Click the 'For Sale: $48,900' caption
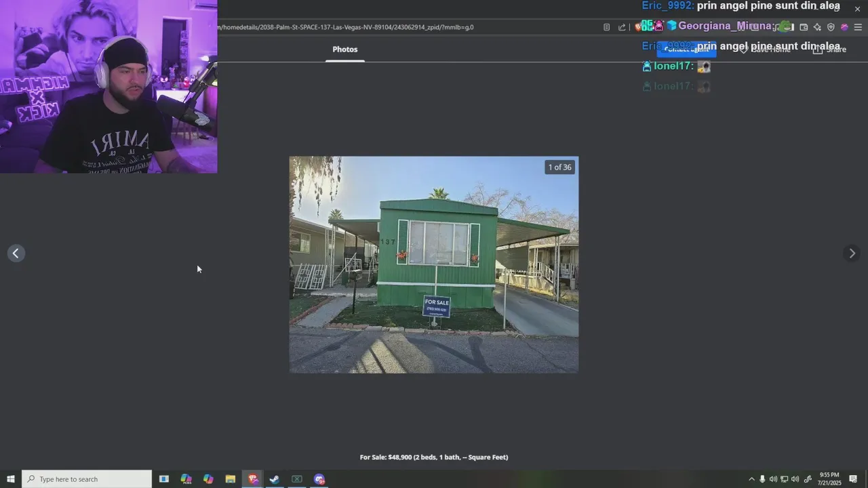 click(434, 457)
